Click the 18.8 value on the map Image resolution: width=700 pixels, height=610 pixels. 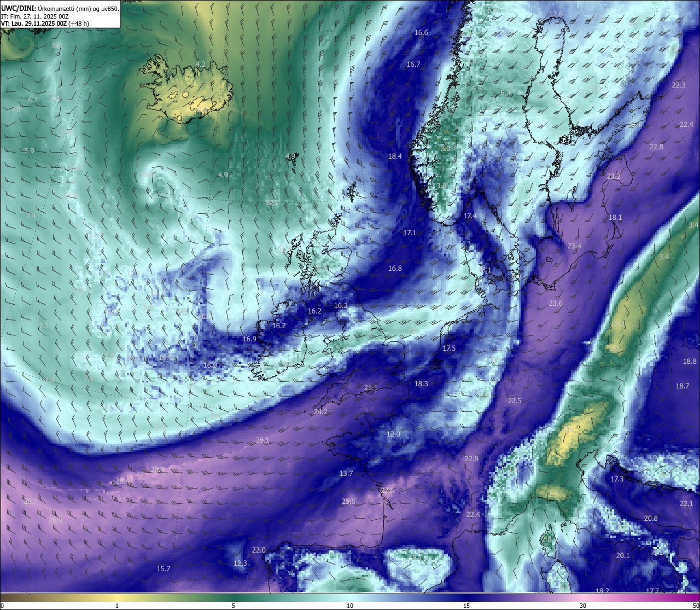tap(690, 362)
